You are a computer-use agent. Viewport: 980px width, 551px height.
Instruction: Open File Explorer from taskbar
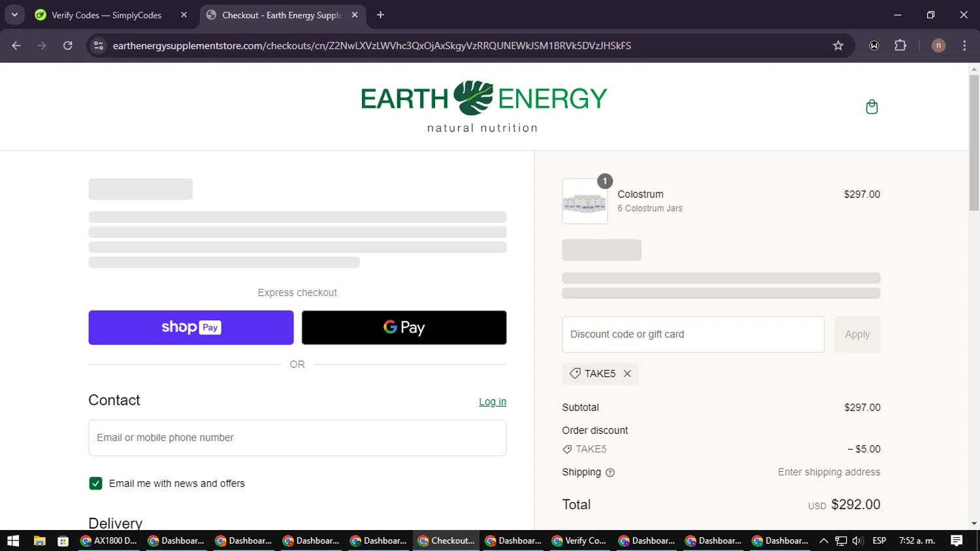pyautogui.click(x=39, y=541)
